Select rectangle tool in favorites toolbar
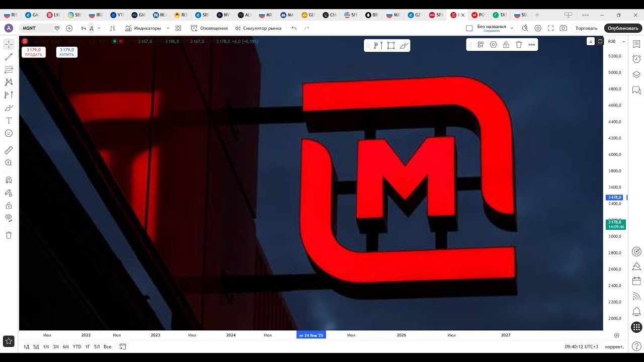This screenshot has width=644, height=362. click(391, 45)
